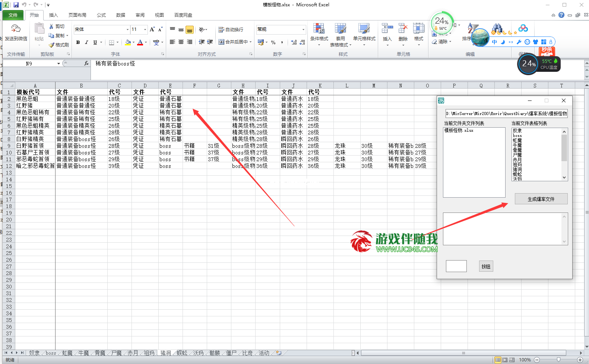Switch to the 插入 Insert tab
The image size is (589, 364).
pyautogui.click(x=54, y=15)
